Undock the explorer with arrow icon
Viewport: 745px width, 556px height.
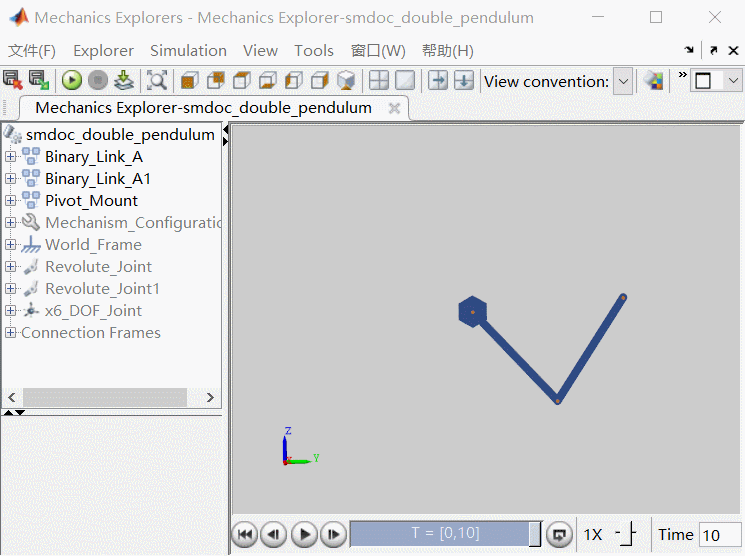[713, 50]
